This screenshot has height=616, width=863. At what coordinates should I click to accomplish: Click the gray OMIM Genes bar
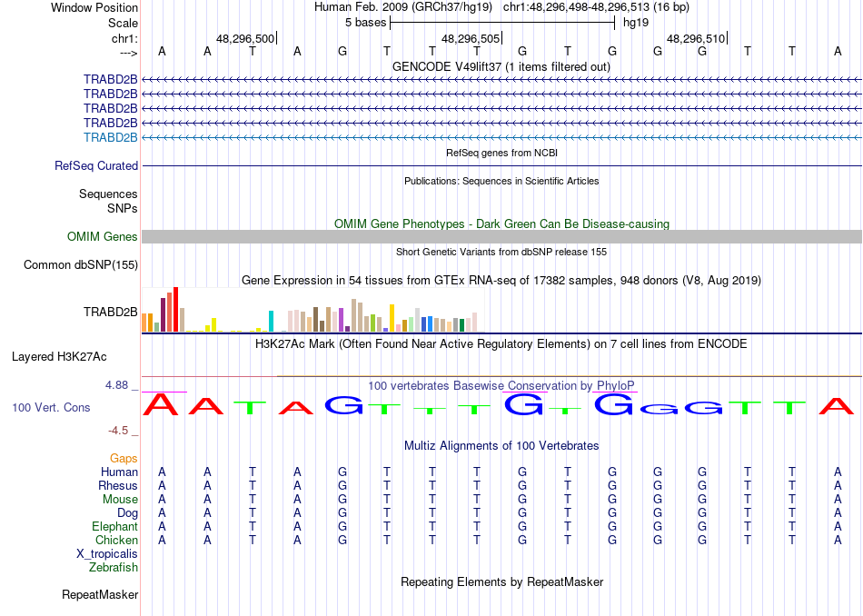[x=502, y=237]
